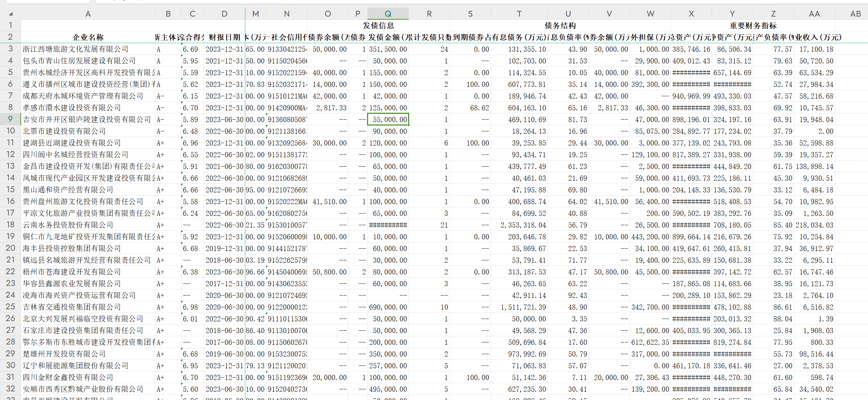Select row 32 header
Viewport: 868px width, 400px height.
(x=10, y=389)
